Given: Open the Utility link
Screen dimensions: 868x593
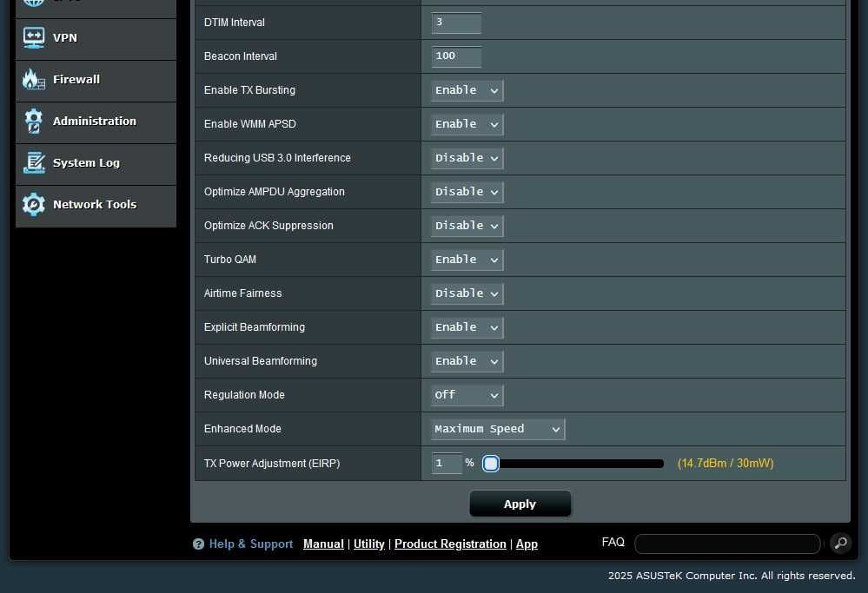Looking at the screenshot, I should point(369,544).
